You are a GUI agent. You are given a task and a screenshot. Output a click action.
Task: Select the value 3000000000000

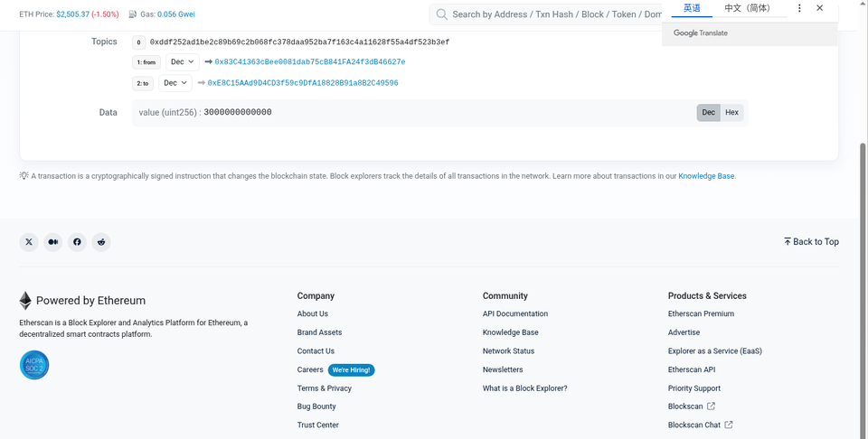[x=238, y=112]
